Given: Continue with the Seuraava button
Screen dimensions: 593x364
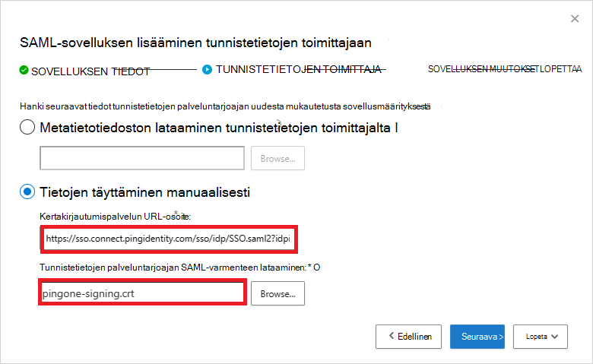Looking at the screenshot, I should pyautogui.click(x=477, y=337).
